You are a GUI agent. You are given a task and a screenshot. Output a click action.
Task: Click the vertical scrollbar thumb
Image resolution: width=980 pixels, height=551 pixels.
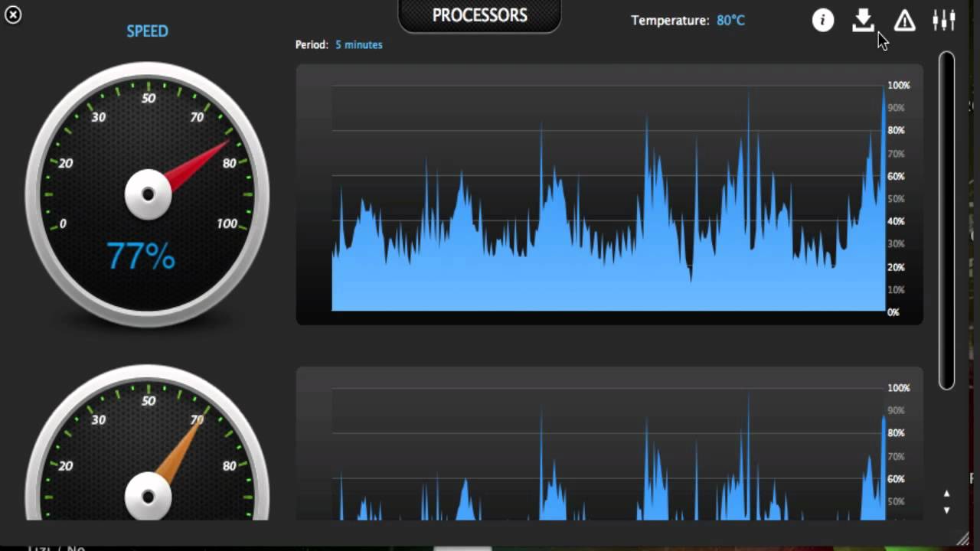[x=947, y=220]
